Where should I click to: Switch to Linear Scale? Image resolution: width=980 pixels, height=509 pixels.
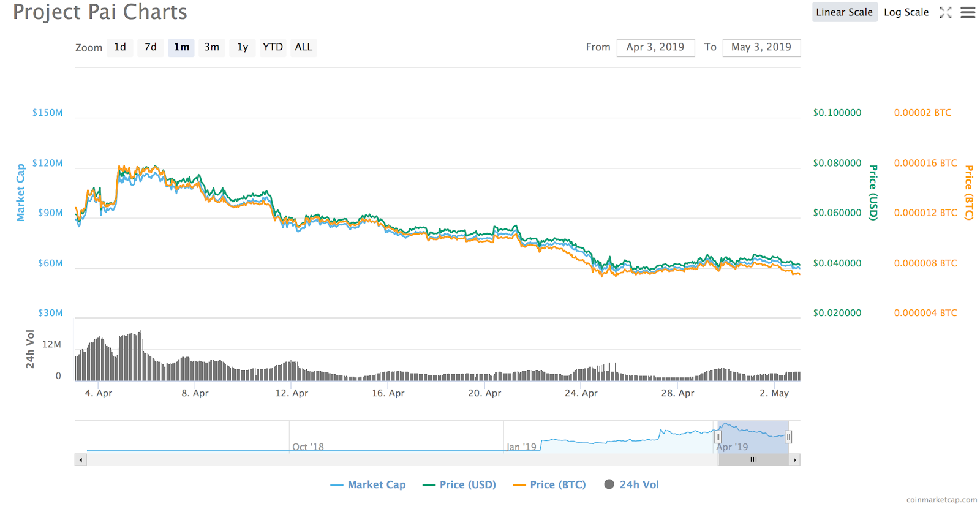coord(844,12)
